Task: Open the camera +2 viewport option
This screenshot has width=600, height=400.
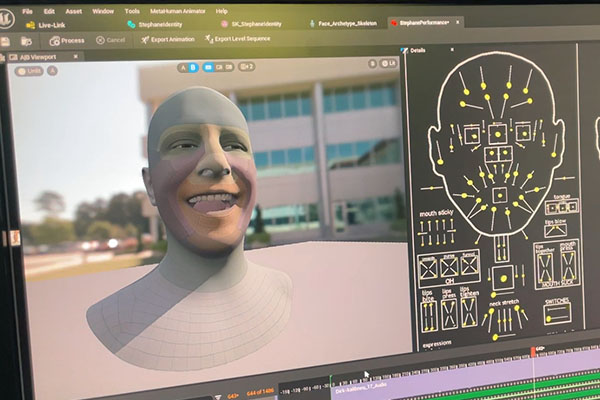Action: tap(246, 67)
